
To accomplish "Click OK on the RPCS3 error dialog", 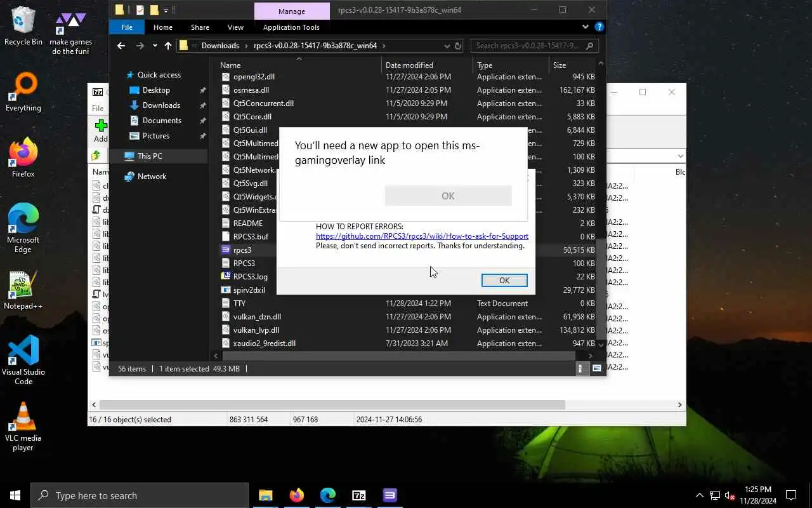I will [x=504, y=280].
